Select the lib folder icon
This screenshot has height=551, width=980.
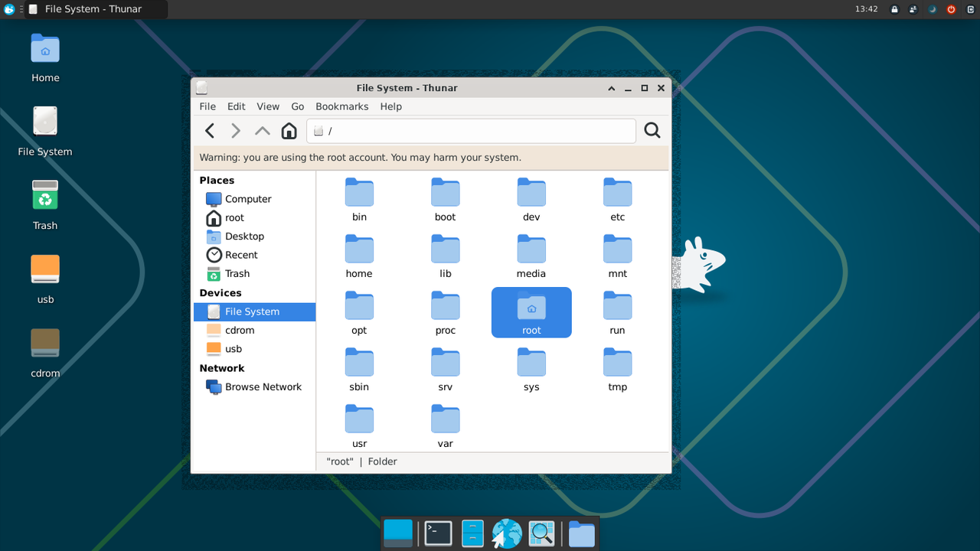click(446, 249)
